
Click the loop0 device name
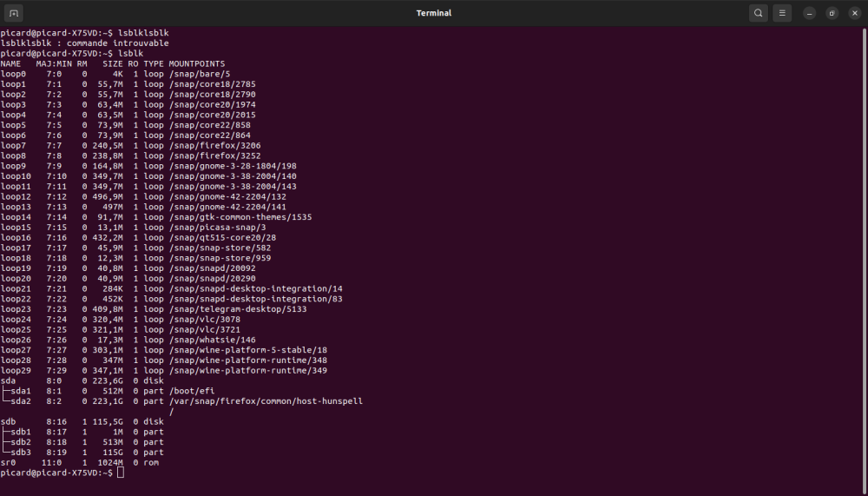(x=13, y=74)
